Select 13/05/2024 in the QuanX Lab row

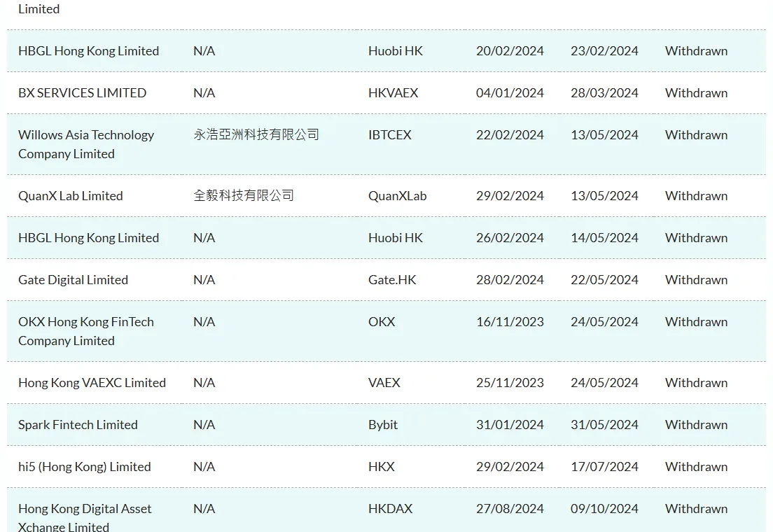pyautogui.click(x=604, y=196)
